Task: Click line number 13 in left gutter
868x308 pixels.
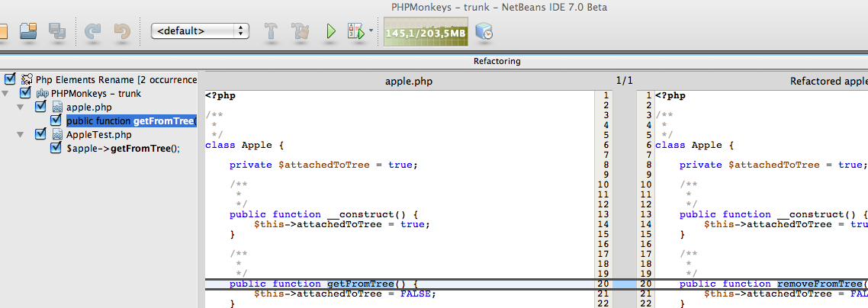Action: (603, 214)
